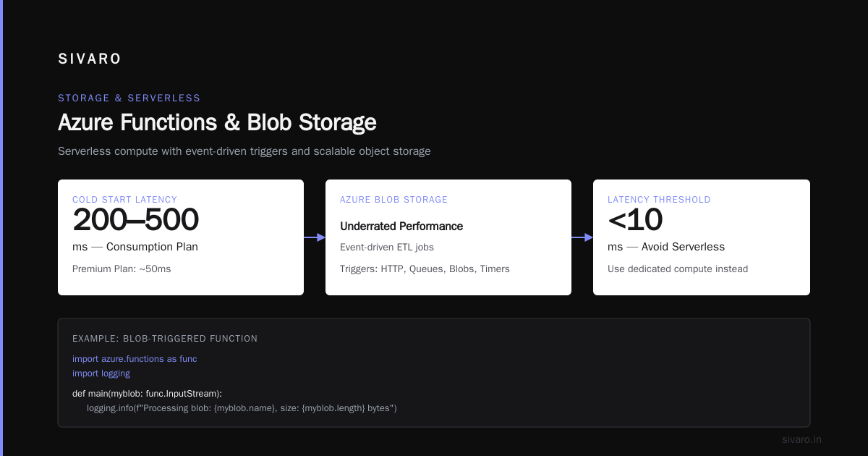868x456 pixels.
Task: Click the Underrated Performance heading
Action: coord(401,227)
